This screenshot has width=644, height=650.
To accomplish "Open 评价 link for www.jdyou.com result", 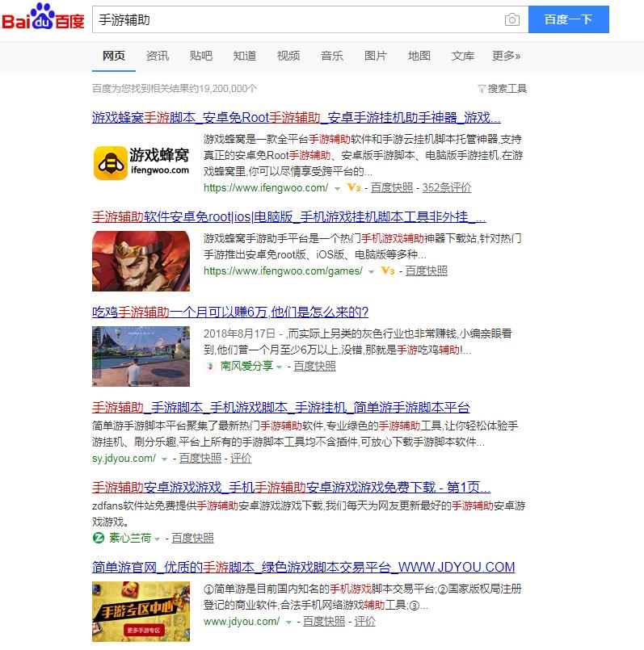I will point(364,622).
